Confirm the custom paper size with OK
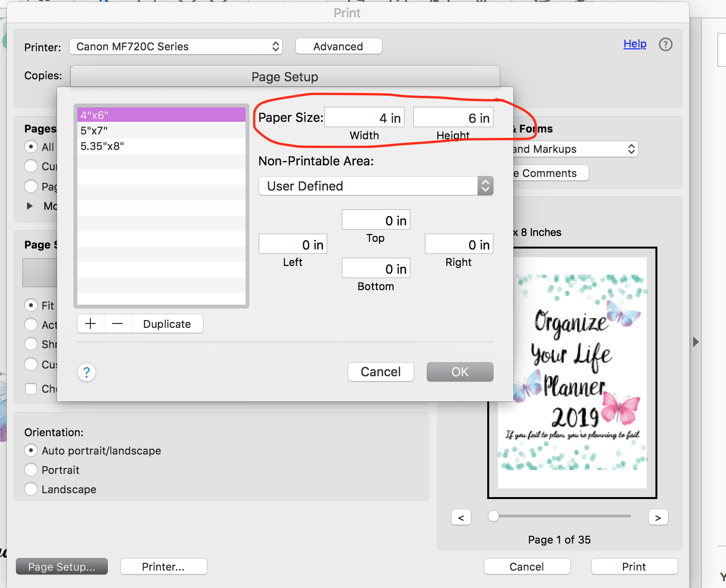This screenshot has height=588, width=726. 459,372
